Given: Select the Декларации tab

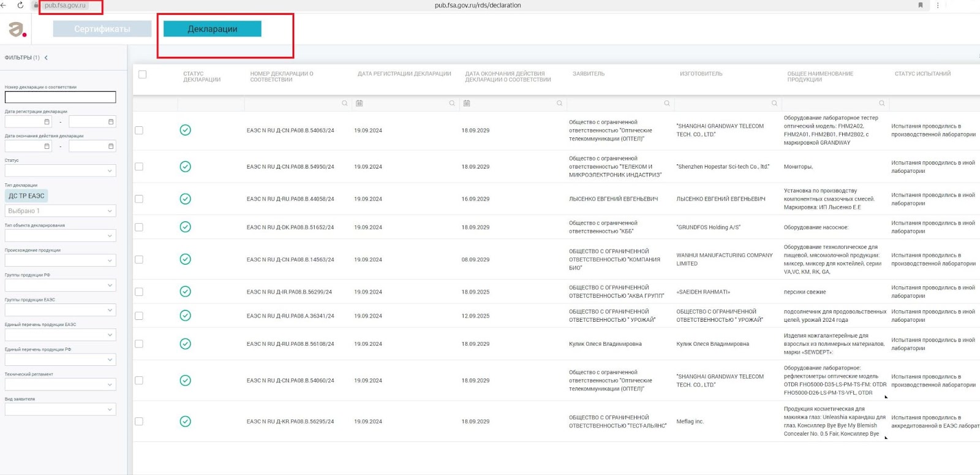Looking at the screenshot, I should [213, 29].
